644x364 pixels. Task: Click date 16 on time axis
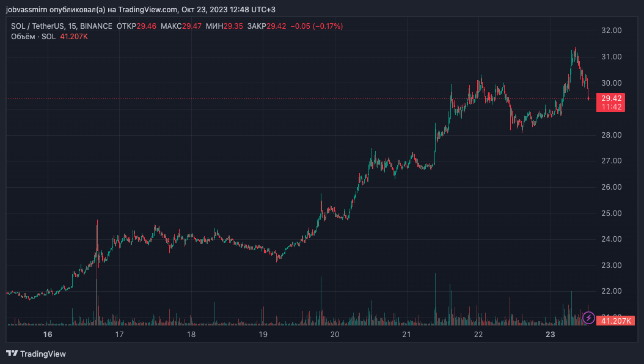(x=48, y=335)
